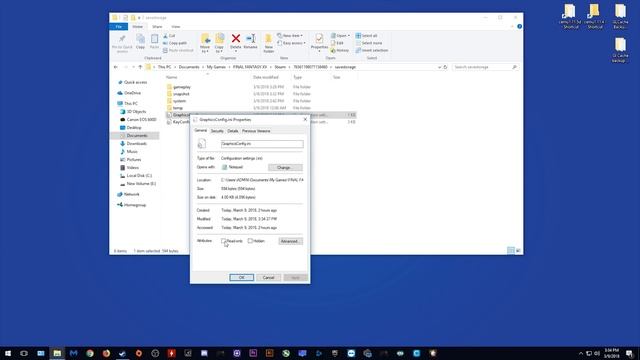Go up one folder level arrow
Viewport: 640px width, 360px height.
pyautogui.click(x=140, y=67)
